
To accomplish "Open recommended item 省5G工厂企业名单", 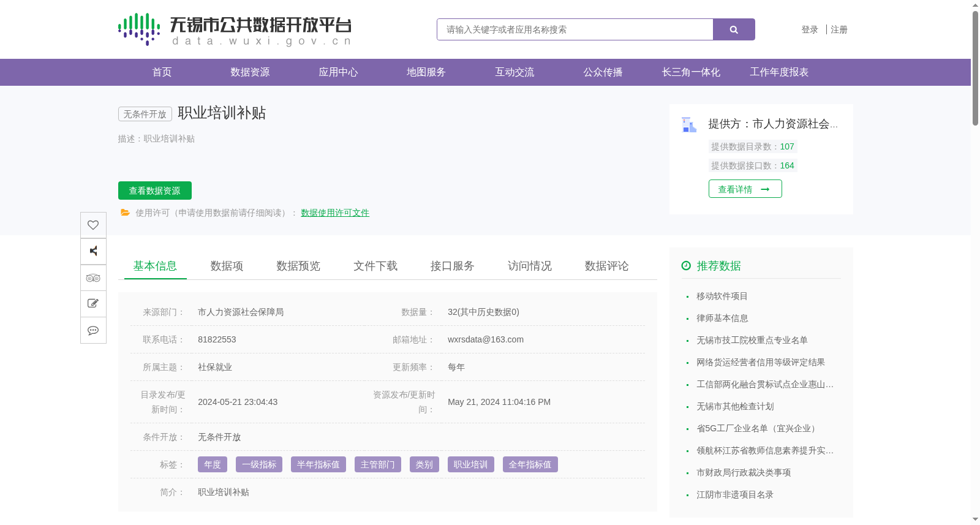I will point(758,428).
